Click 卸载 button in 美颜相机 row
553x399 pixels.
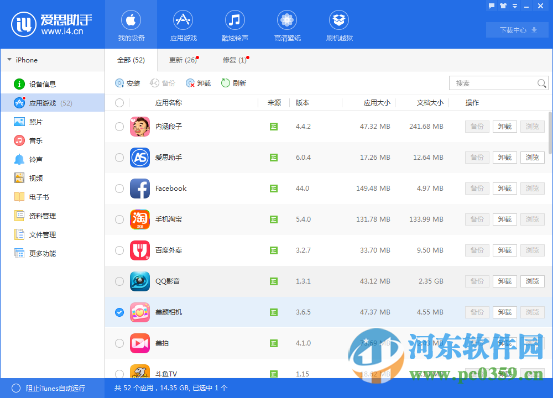click(x=505, y=312)
